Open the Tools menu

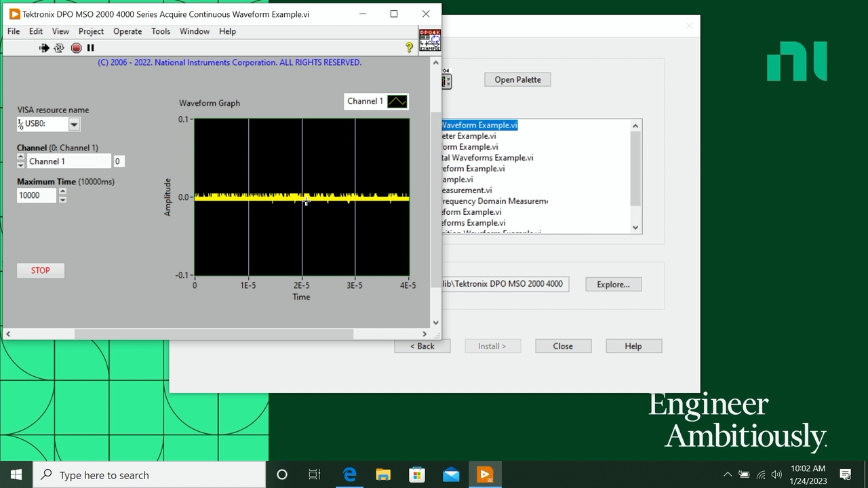pyautogui.click(x=161, y=31)
